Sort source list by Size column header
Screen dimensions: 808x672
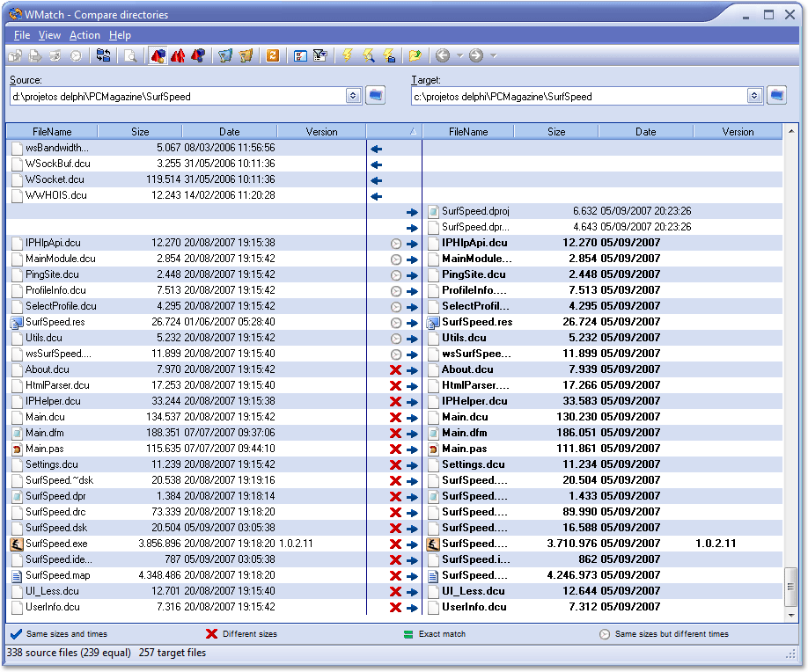[140, 132]
